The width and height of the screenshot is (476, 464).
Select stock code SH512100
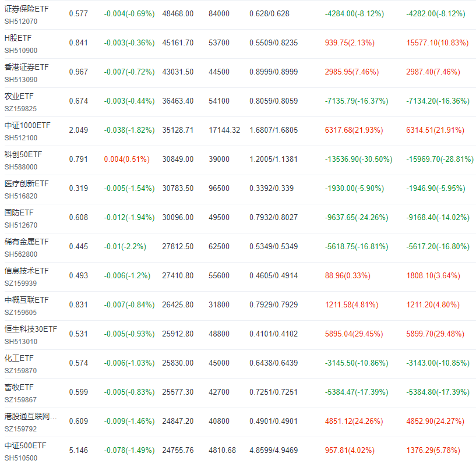[21, 138]
